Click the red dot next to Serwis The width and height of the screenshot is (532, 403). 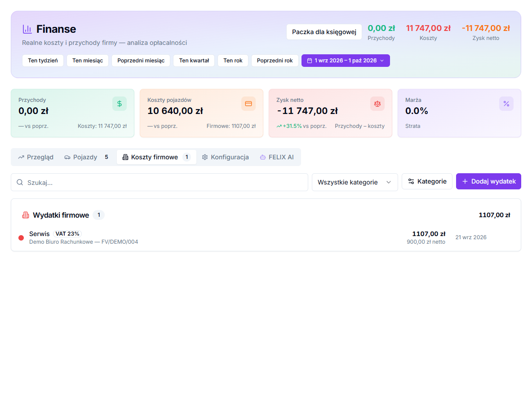(x=21, y=238)
